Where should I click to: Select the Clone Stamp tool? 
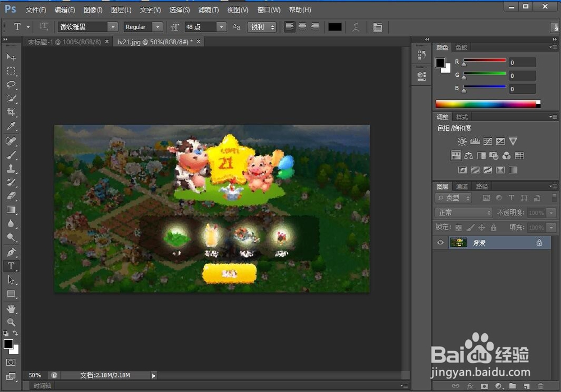click(x=11, y=168)
